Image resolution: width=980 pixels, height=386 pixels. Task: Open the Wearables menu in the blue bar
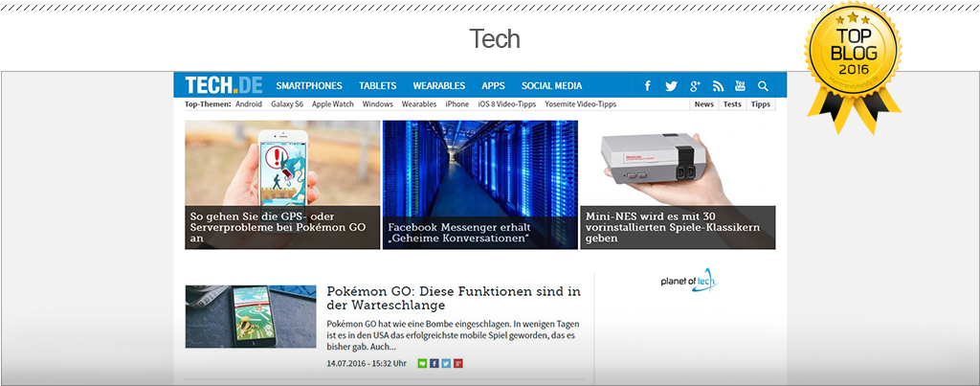(x=438, y=85)
